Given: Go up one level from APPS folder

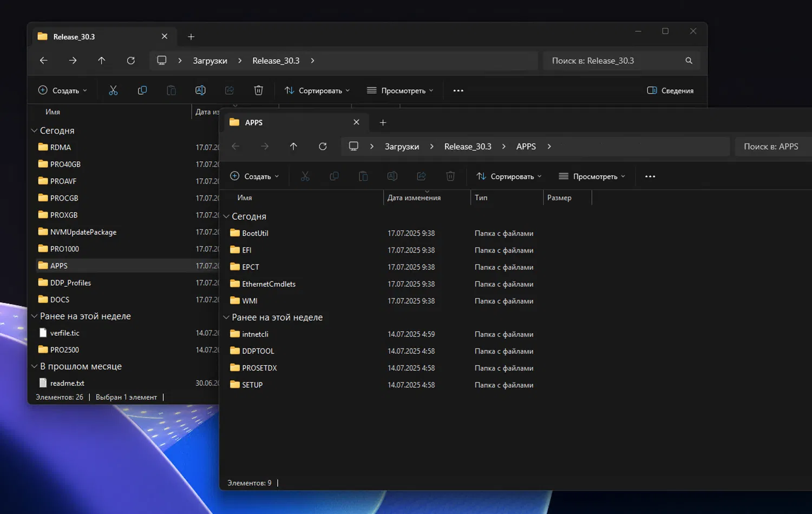Looking at the screenshot, I should (x=293, y=147).
